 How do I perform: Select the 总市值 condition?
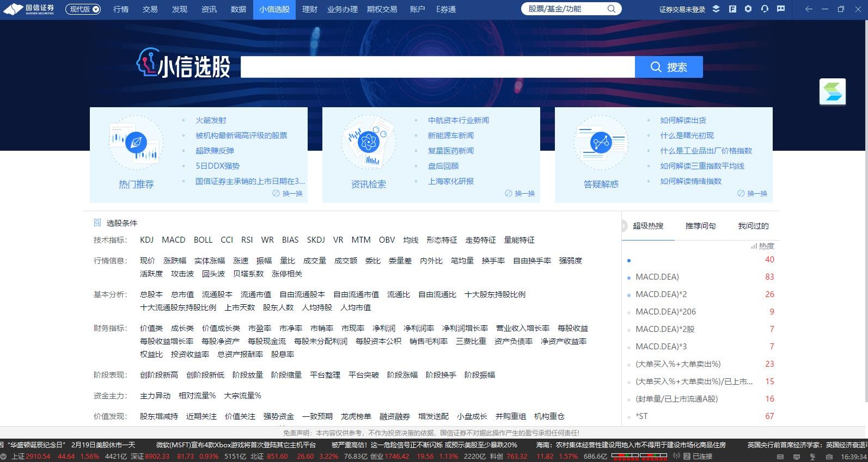182,294
